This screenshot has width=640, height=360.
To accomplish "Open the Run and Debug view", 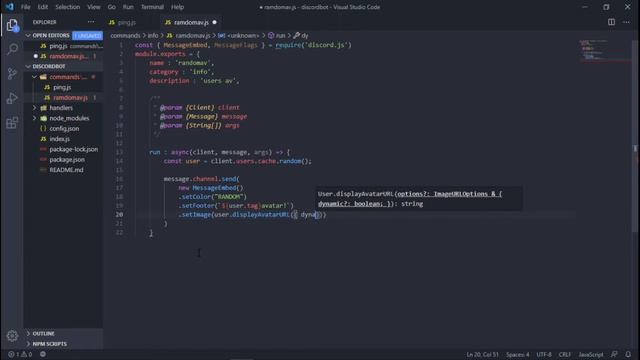I will pos(12,98).
